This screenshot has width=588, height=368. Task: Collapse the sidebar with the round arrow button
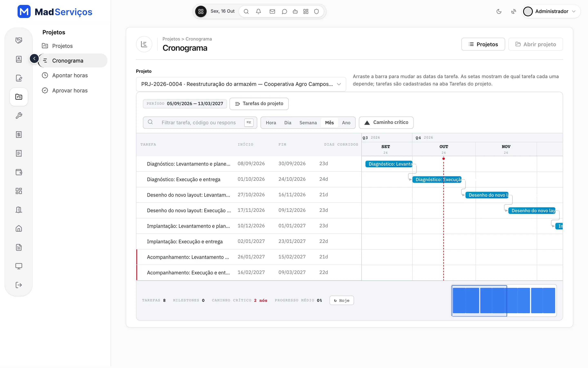(34, 59)
